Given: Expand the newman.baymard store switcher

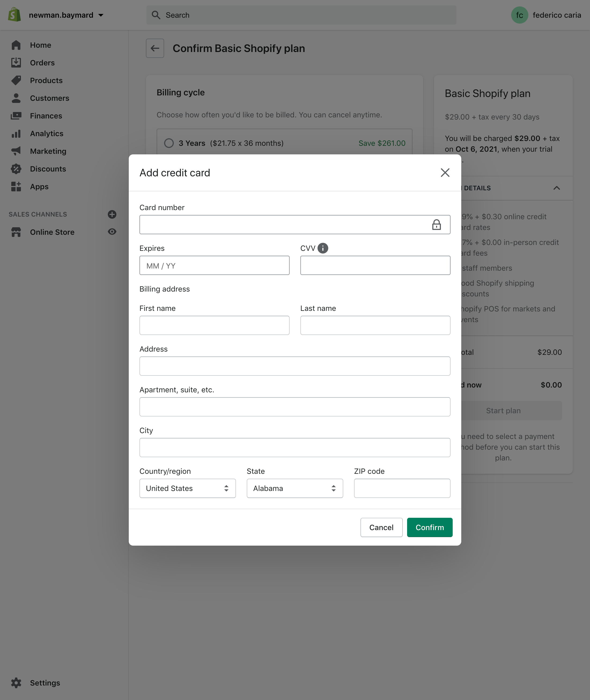Looking at the screenshot, I should (66, 15).
